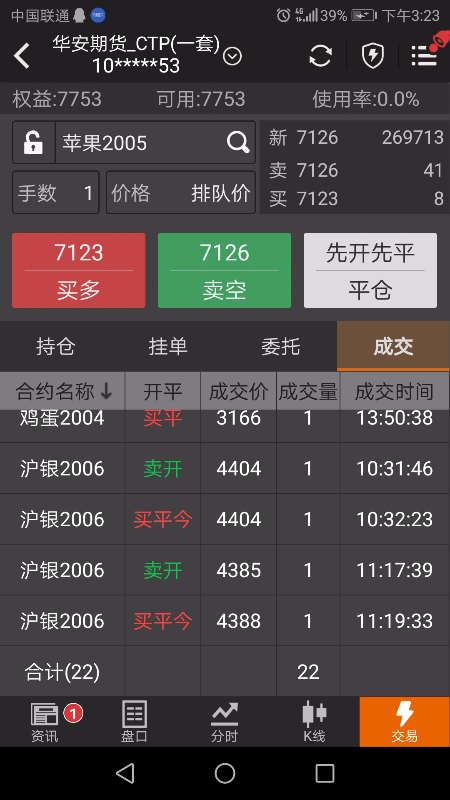Edit the 手数 lots field

(56, 192)
